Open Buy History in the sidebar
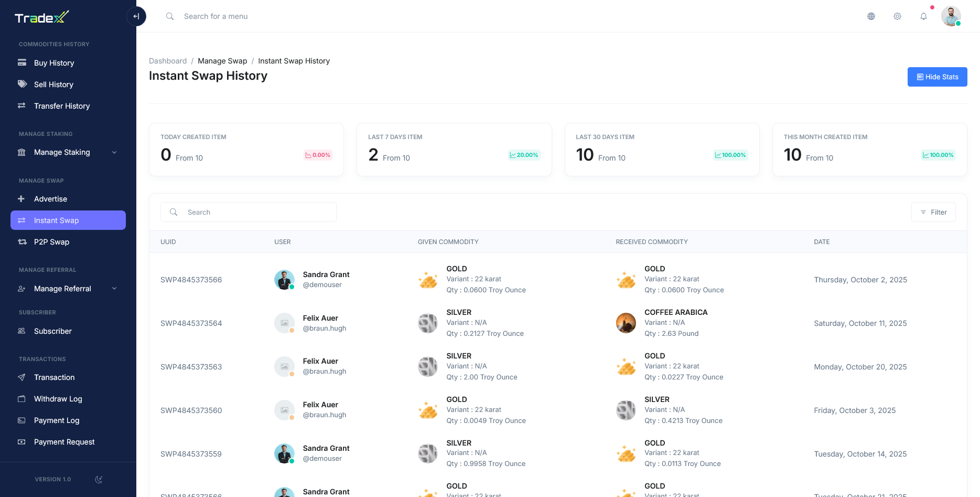 [54, 63]
